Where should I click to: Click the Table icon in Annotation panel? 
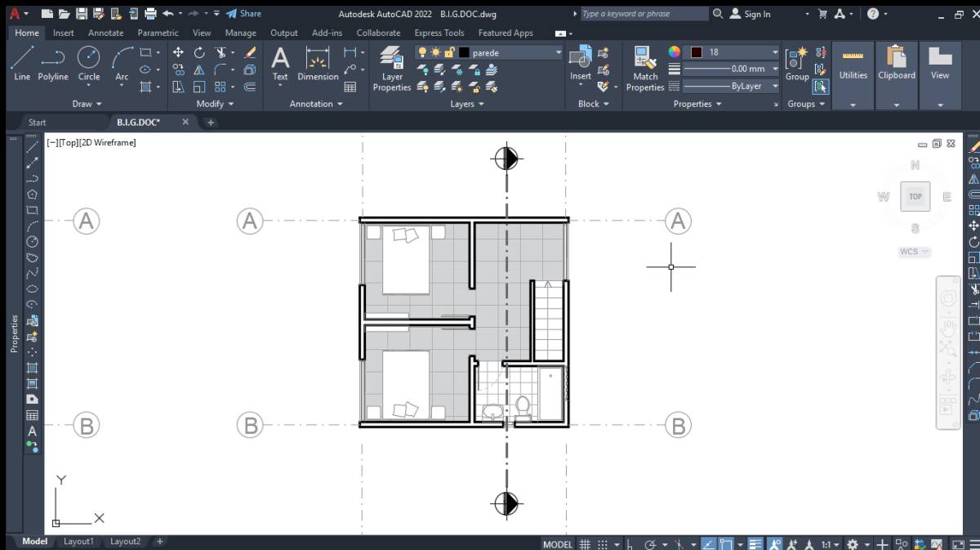[x=350, y=87]
